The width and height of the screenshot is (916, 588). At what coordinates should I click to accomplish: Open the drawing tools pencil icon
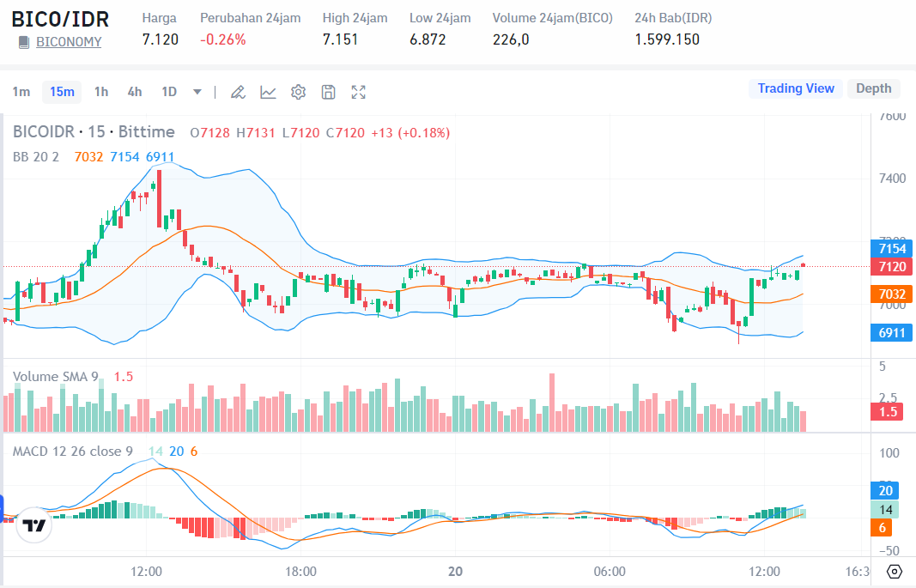[x=239, y=92]
